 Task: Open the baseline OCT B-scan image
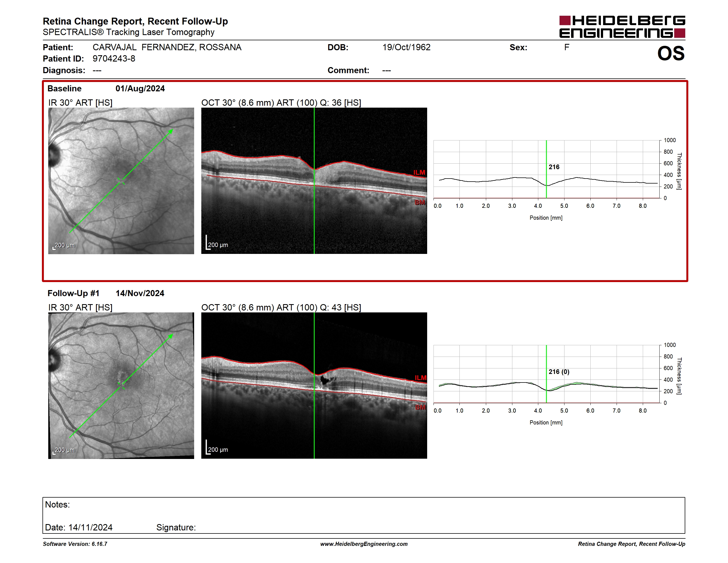[314, 181]
